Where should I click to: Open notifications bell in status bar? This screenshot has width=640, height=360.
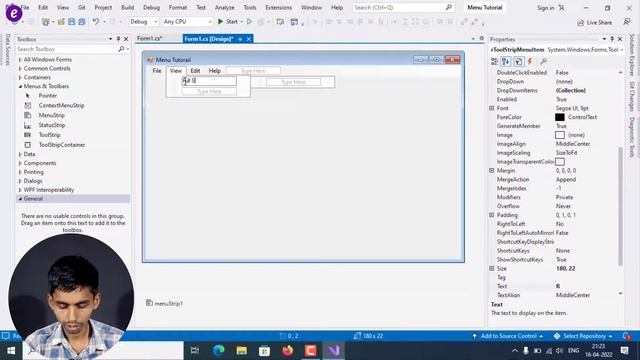(x=627, y=336)
